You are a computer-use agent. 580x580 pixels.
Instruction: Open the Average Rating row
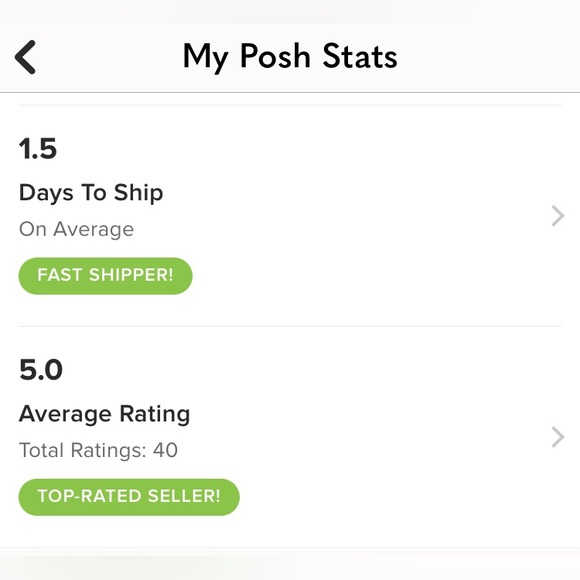point(290,437)
